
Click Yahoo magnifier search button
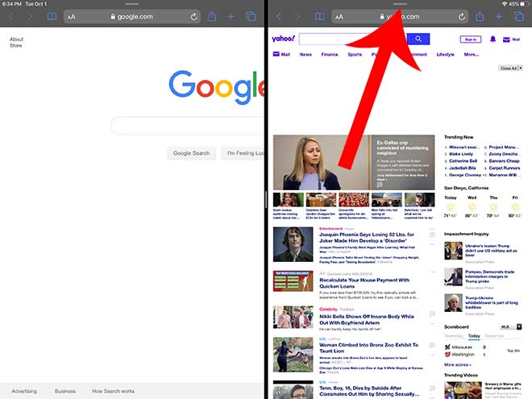pos(418,39)
